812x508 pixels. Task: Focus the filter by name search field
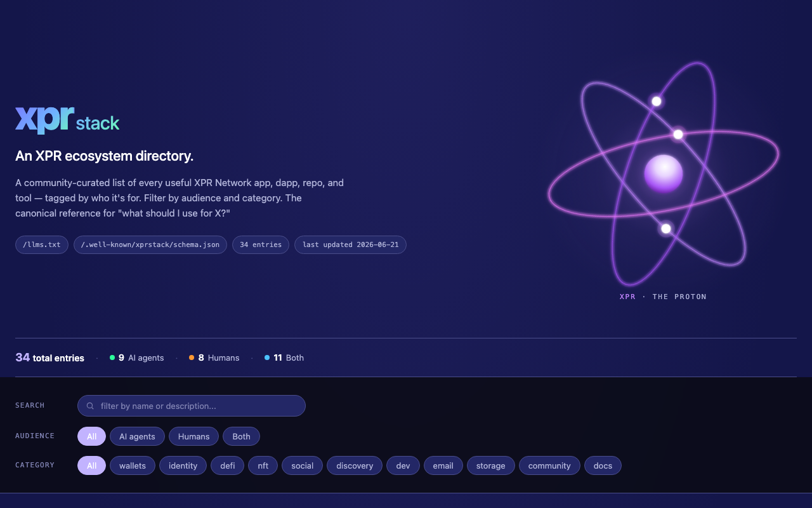coord(192,406)
